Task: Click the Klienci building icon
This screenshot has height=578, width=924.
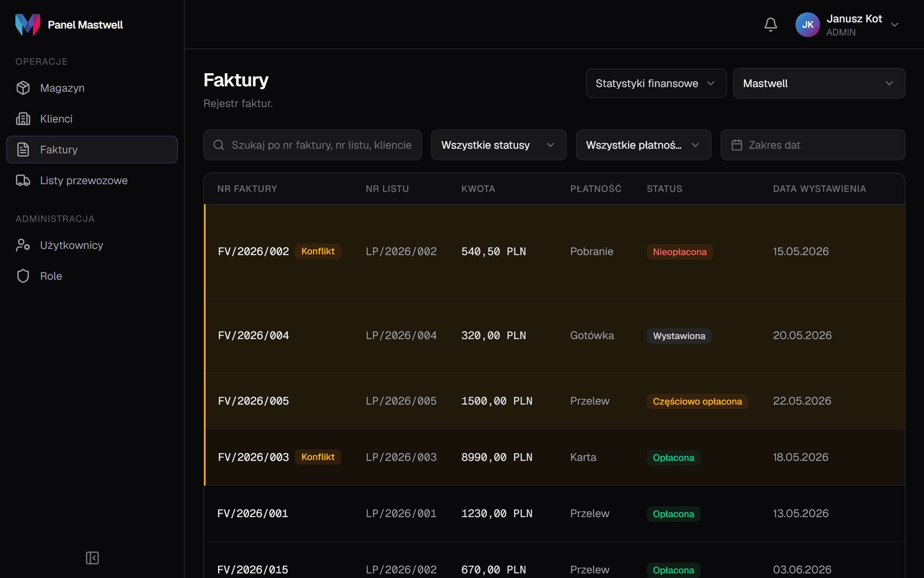Action: pos(23,119)
